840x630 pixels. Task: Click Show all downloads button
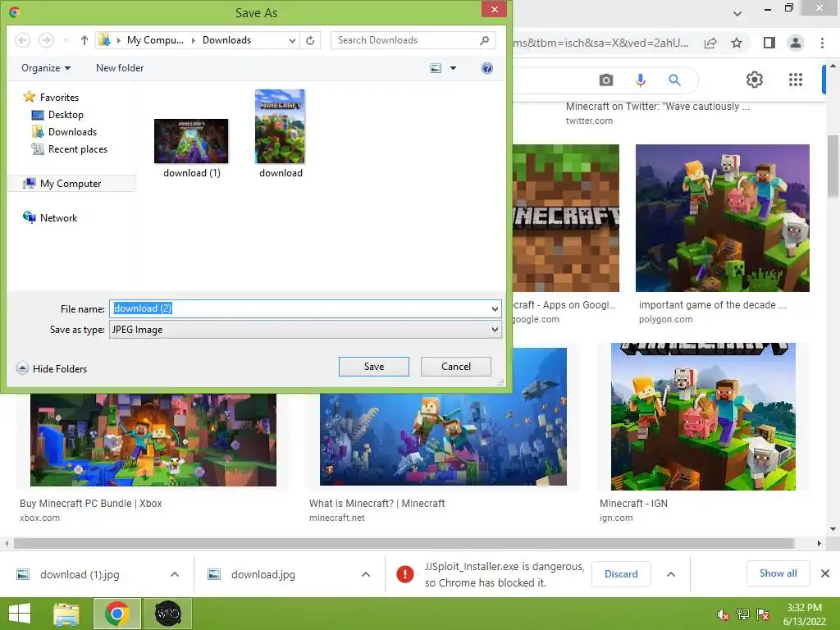click(778, 573)
